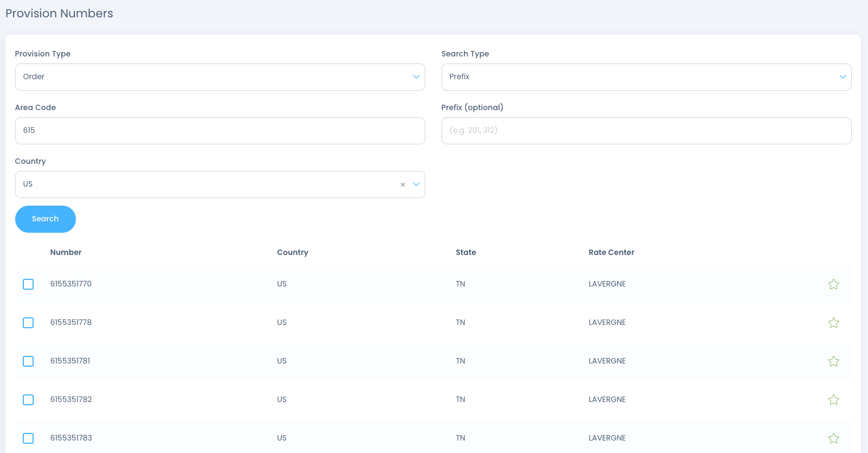Clear the US country selection

(x=403, y=185)
